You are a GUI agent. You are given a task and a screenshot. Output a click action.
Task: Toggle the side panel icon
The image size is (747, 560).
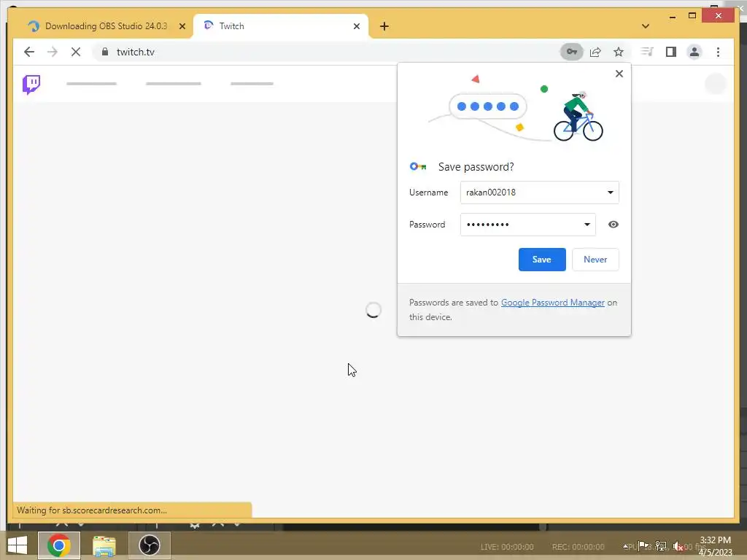pyautogui.click(x=671, y=52)
